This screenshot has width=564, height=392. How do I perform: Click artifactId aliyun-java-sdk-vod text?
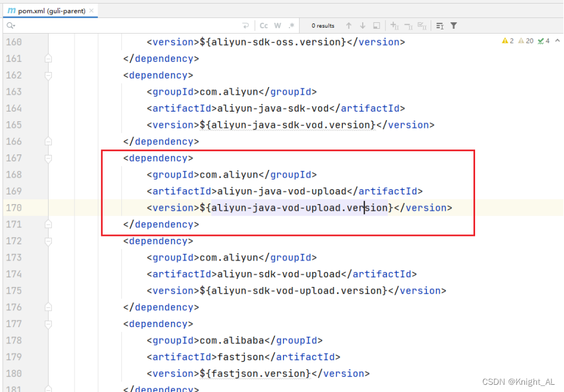click(x=273, y=108)
